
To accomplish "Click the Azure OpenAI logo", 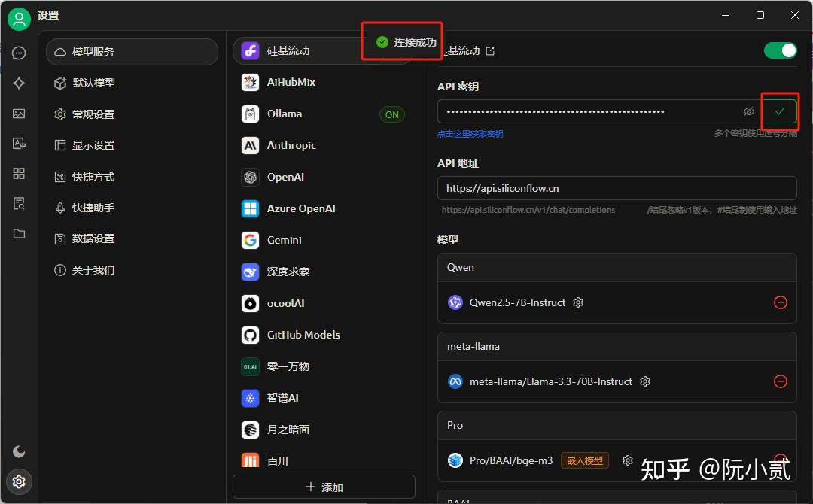I will tap(251, 209).
